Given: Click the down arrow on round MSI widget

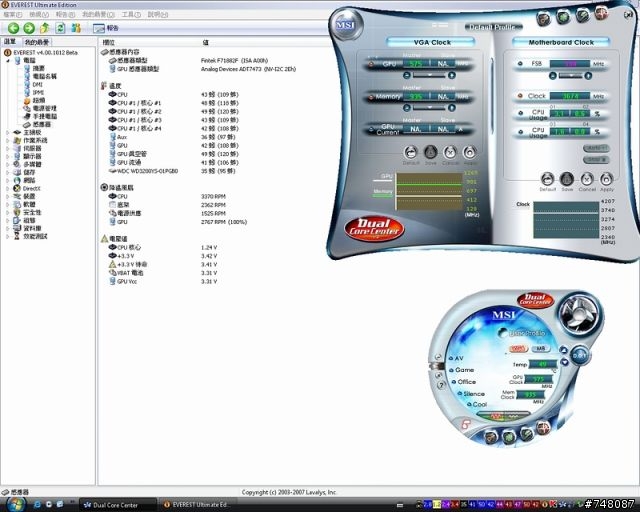Looking at the screenshot, I should coord(564,362).
